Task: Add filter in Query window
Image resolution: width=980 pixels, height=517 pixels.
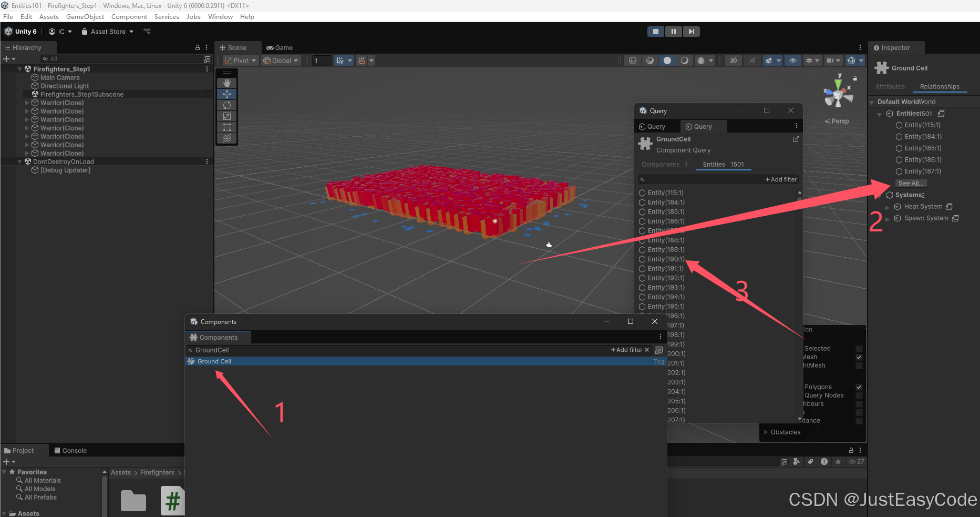Action: click(781, 179)
